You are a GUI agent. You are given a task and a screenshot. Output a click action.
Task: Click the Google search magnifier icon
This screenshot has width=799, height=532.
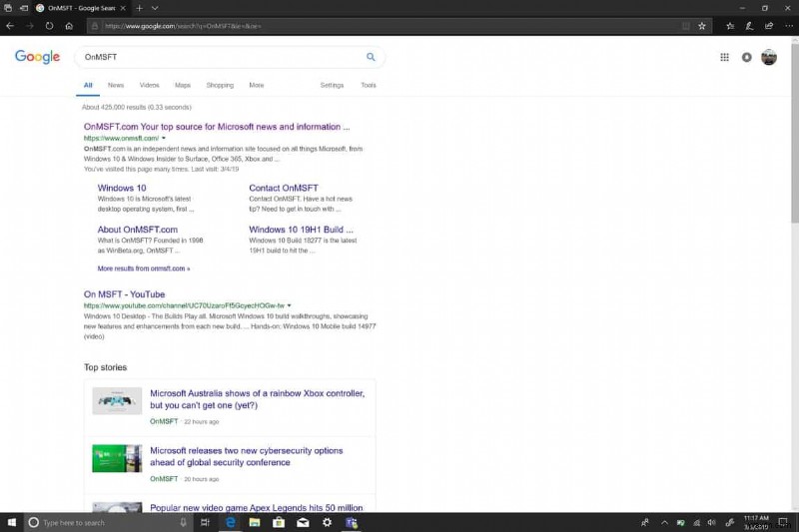(371, 57)
